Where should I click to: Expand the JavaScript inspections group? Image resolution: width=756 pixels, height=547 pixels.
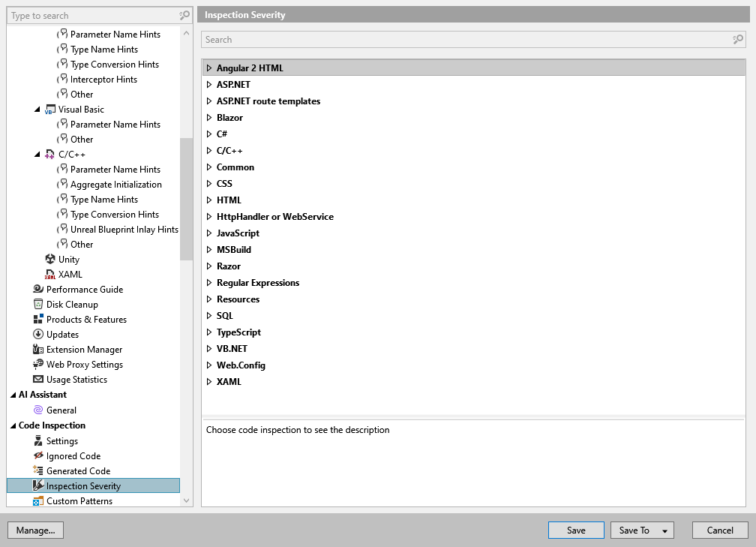pyautogui.click(x=208, y=233)
